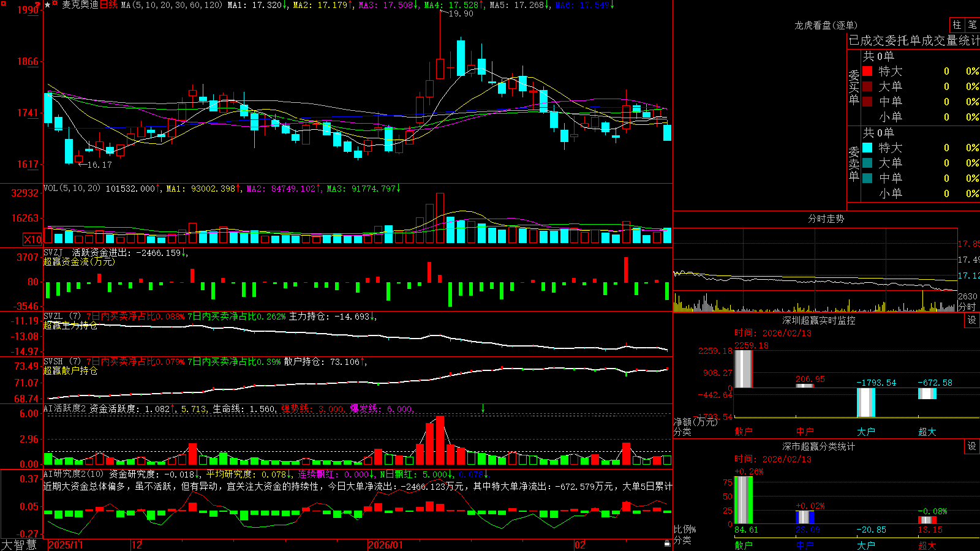Click the red gear marker next to the star
Viewport: 980px width, 551px height.
(x=55, y=3)
